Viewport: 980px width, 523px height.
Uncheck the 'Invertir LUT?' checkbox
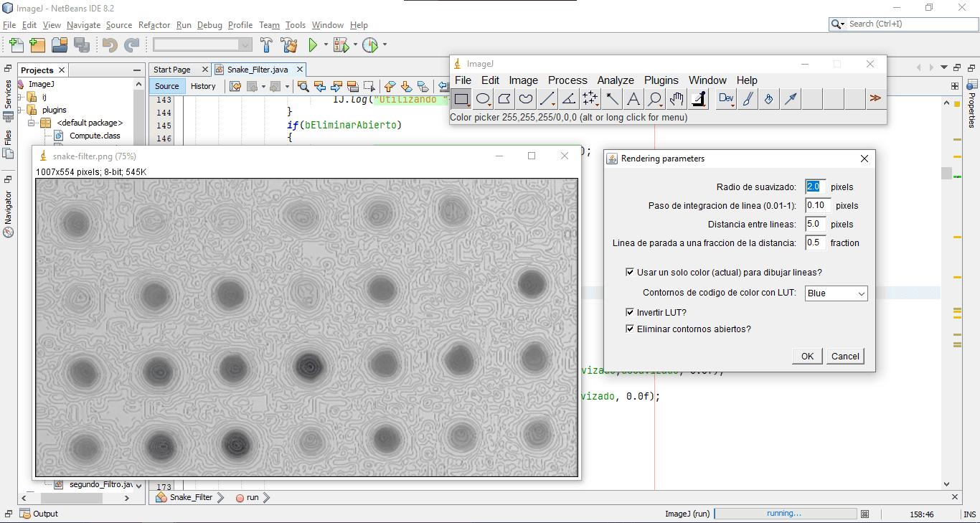click(630, 313)
